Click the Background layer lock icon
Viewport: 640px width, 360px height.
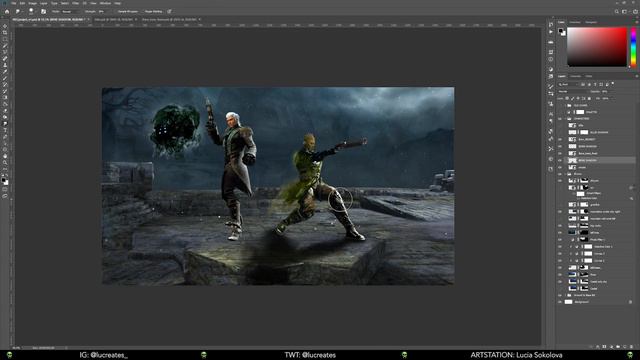click(631, 302)
